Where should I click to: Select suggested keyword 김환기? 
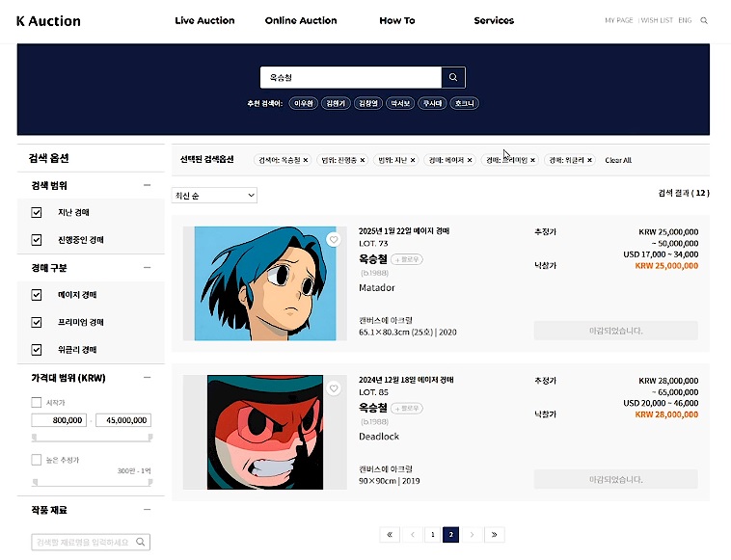click(x=336, y=103)
